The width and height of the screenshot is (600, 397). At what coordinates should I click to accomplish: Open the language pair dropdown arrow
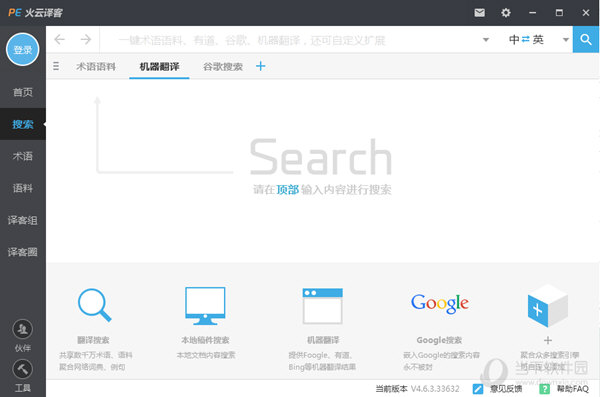click(x=566, y=40)
